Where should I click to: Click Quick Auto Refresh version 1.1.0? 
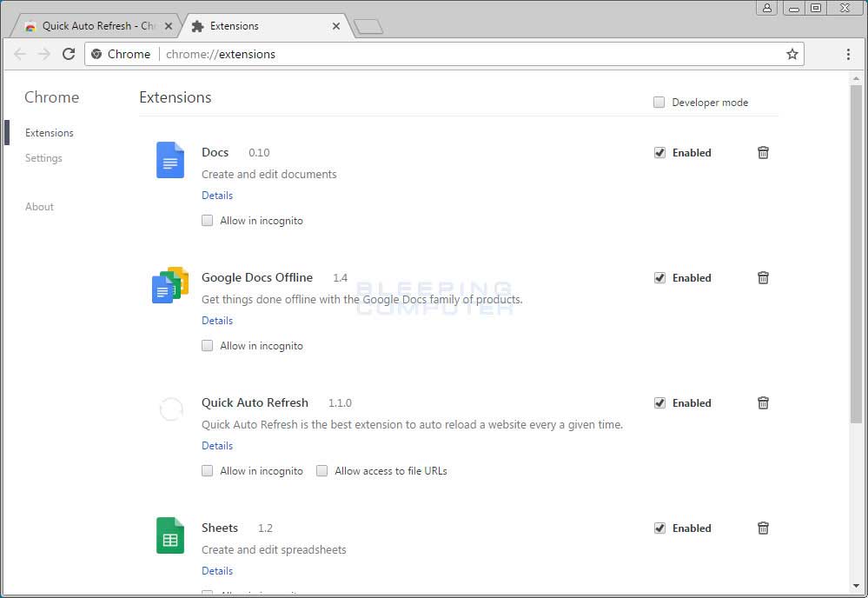pos(340,403)
